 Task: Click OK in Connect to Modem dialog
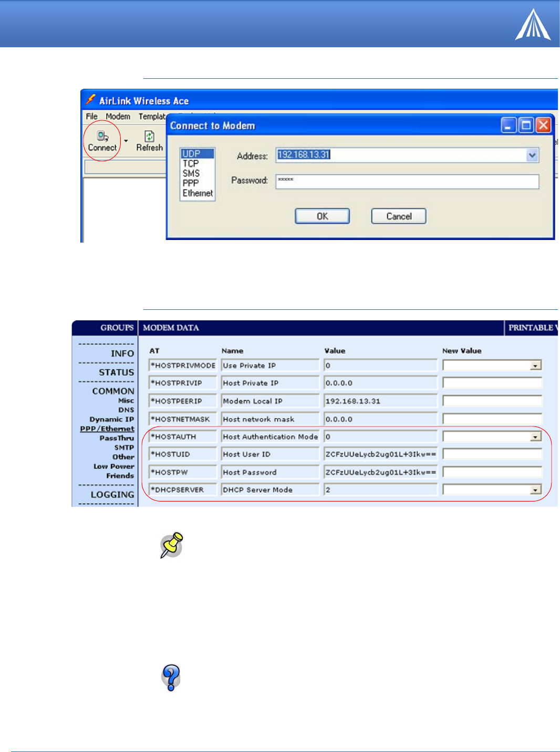tap(322, 216)
